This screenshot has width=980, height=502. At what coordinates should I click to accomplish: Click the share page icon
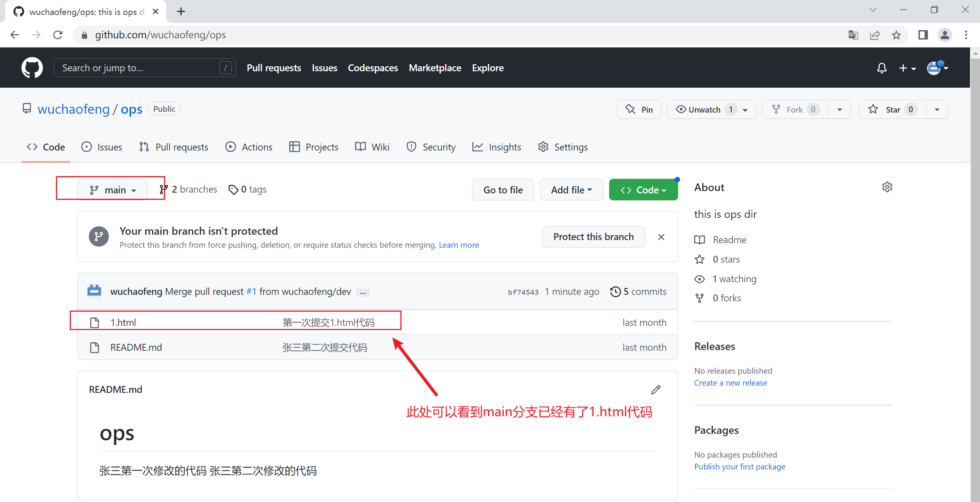875,35
